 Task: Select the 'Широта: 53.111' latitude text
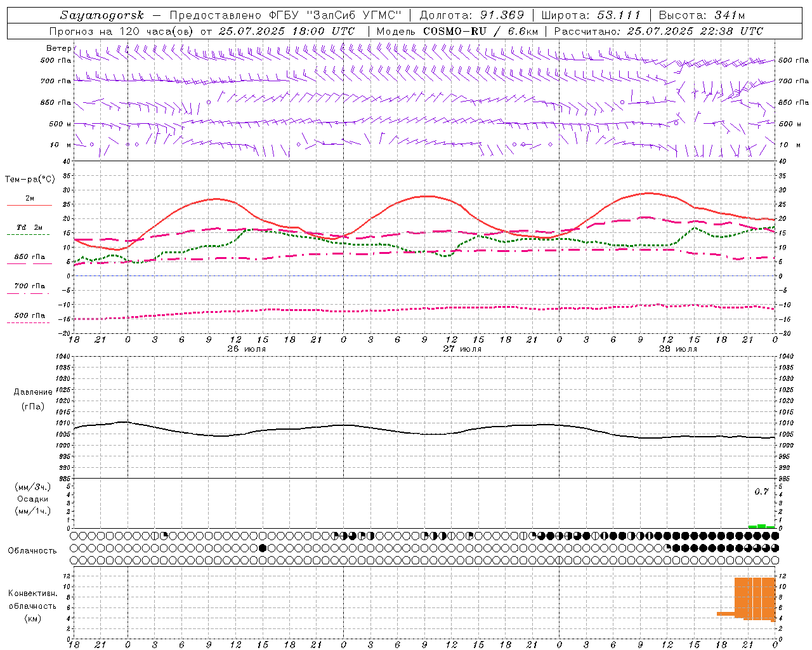(x=591, y=15)
